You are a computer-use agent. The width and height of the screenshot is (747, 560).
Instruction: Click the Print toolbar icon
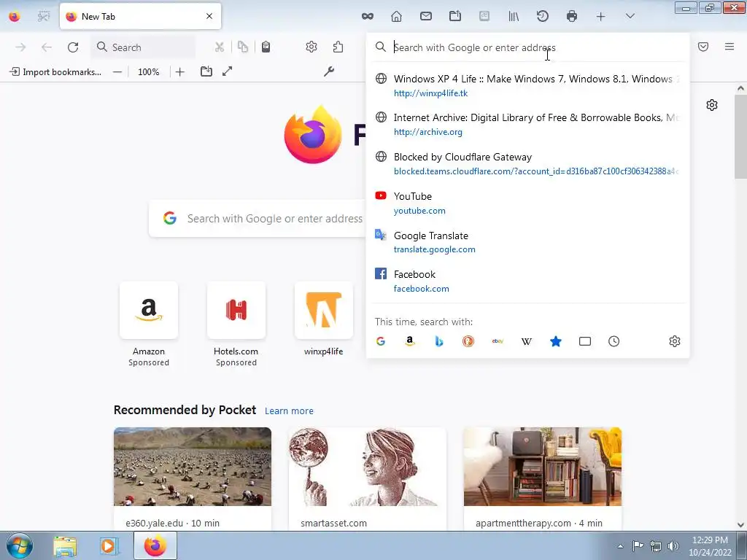coord(572,16)
